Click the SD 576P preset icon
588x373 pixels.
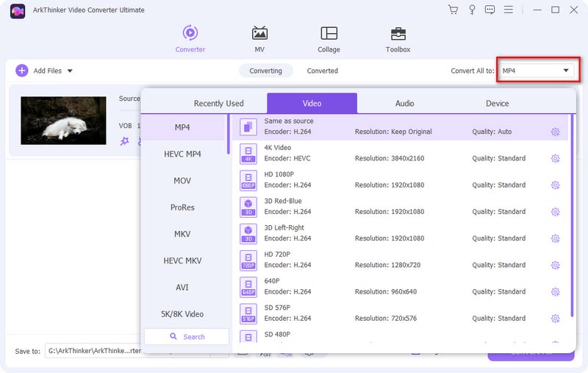coord(248,313)
